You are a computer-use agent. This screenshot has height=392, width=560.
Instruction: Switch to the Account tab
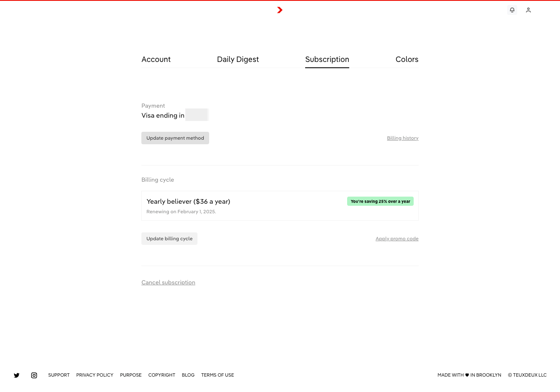pyautogui.click(x=156, y=59)
